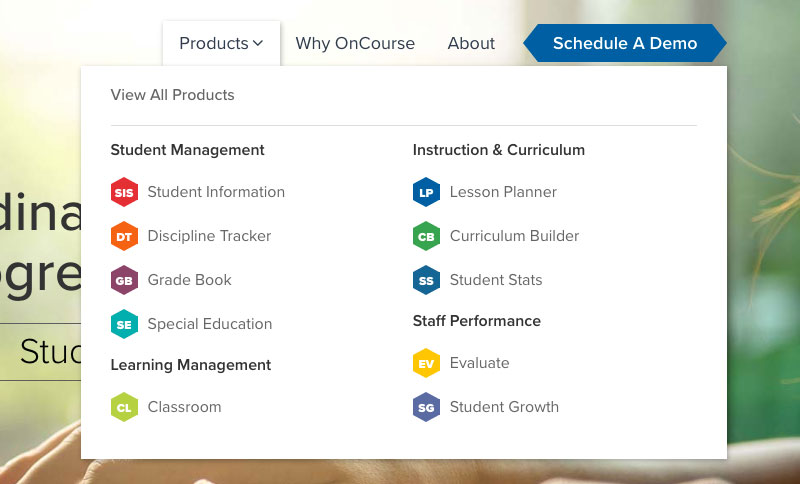The height and width of the screenshot is (484, 800).
Task: Open the Why OnCourse menu
Action: (x=355, y=43)
